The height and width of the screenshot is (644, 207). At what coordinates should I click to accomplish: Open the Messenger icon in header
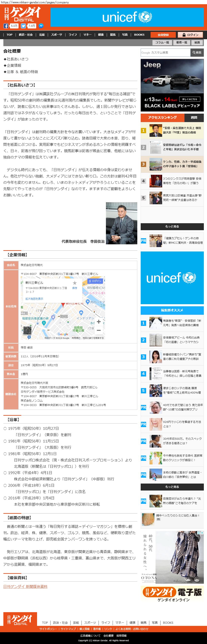(x=41, y=26)
